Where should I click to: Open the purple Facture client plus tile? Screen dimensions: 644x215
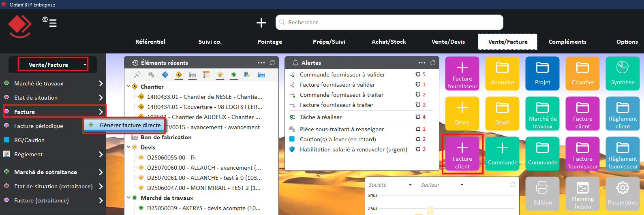462,154
